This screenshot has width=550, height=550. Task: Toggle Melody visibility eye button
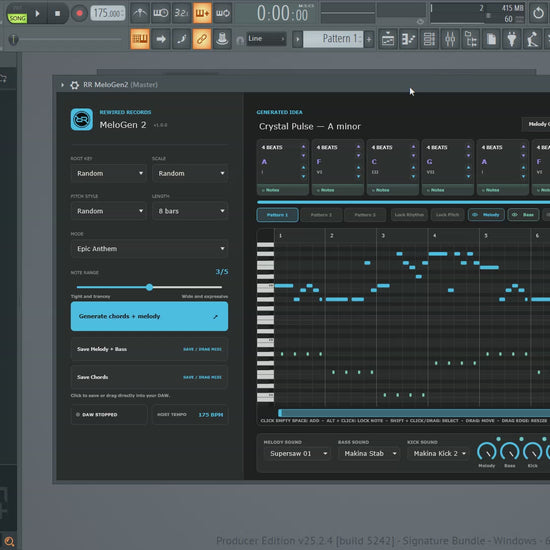(486, 215)
